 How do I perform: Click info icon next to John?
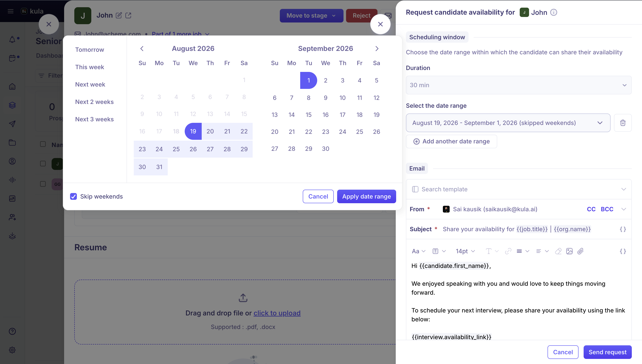coord(554,12)
